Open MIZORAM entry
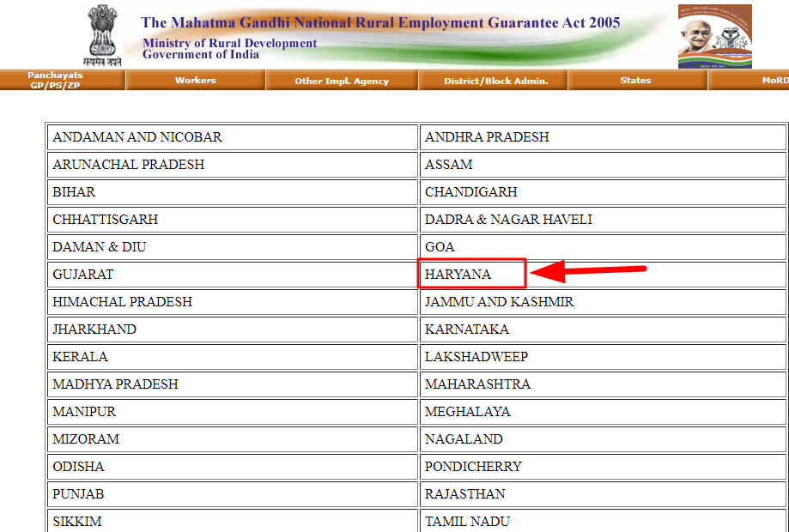The height and width of the screenshot is (532, 789). (x=86, y=439)
